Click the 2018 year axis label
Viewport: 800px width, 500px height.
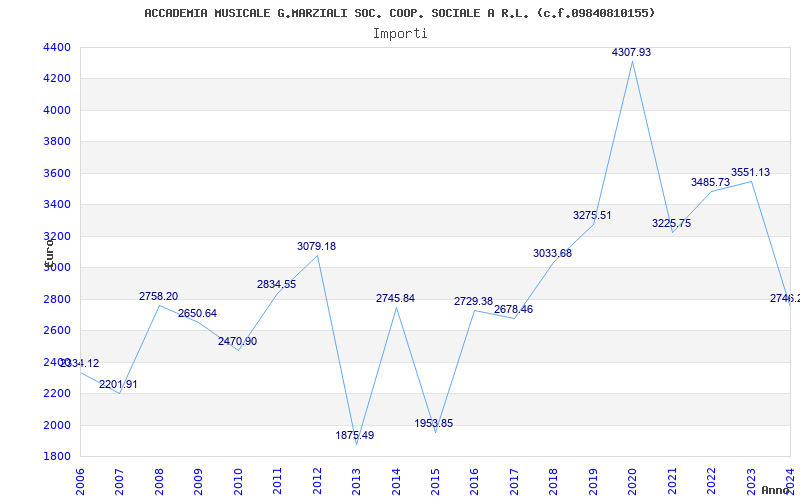point(554,482)
